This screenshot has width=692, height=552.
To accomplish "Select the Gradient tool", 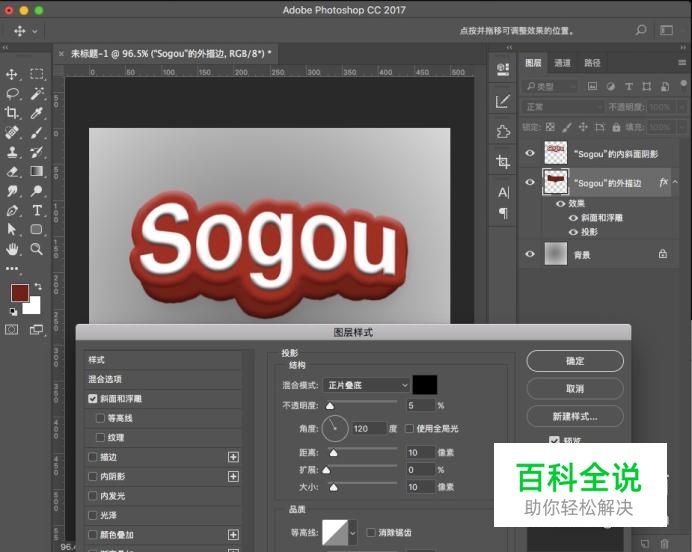I will 37,171.
